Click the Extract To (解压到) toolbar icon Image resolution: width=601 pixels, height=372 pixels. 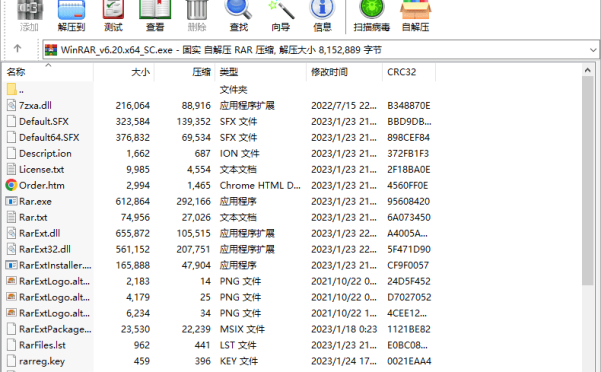pyautogui.click(x=71, y=10)
